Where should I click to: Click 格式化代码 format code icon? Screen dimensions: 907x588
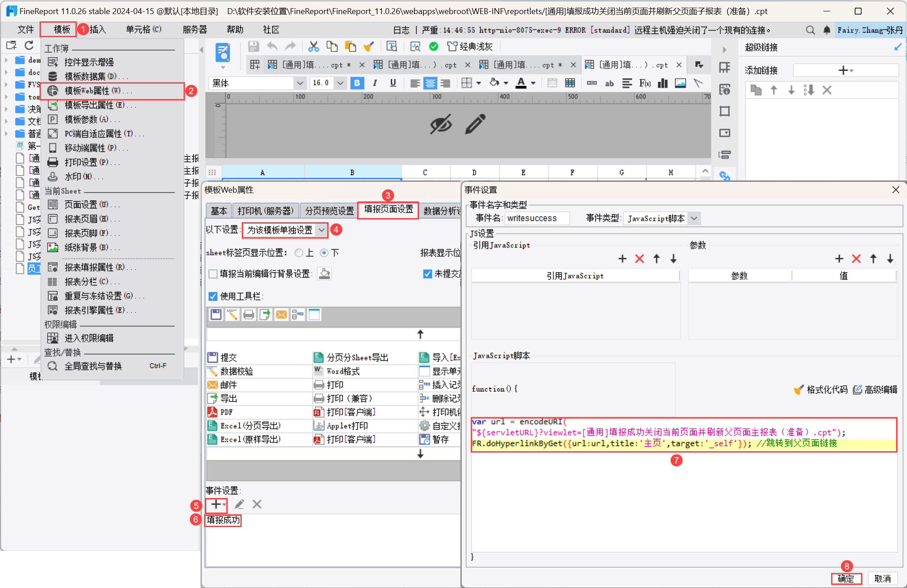pos(798,389)
